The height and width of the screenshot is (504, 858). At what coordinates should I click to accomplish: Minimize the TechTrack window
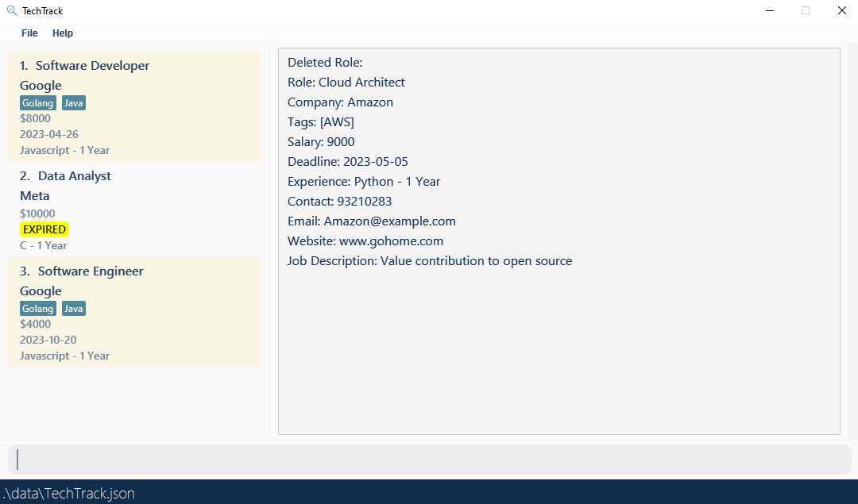pyautogui.click(x=769, y=10)
